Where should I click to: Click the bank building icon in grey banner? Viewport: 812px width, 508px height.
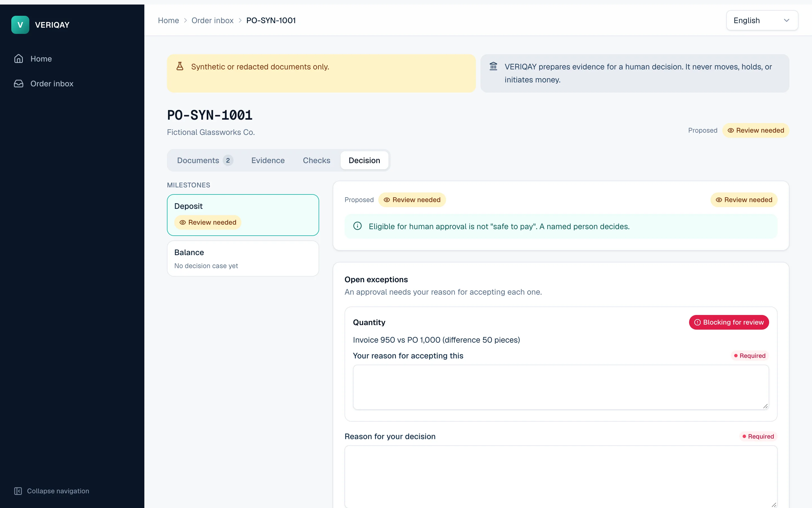pyautogui.click(x=493, y=66)
